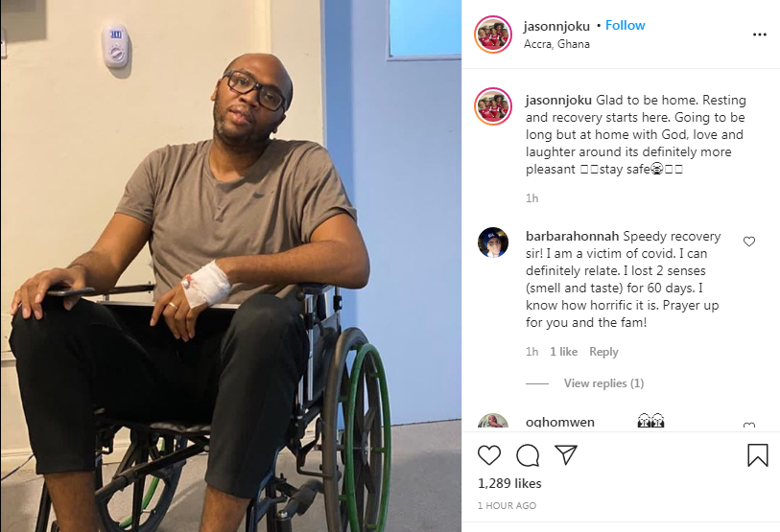Open barbarahonnah's profile avatar
The height and width of the screenshot is (532, 780).
click(493, 243)
